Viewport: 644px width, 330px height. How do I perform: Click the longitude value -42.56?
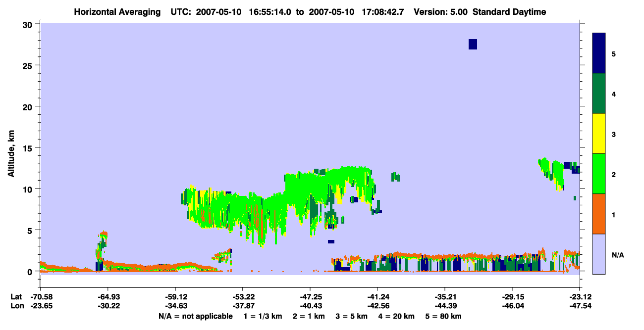[377, 306]
